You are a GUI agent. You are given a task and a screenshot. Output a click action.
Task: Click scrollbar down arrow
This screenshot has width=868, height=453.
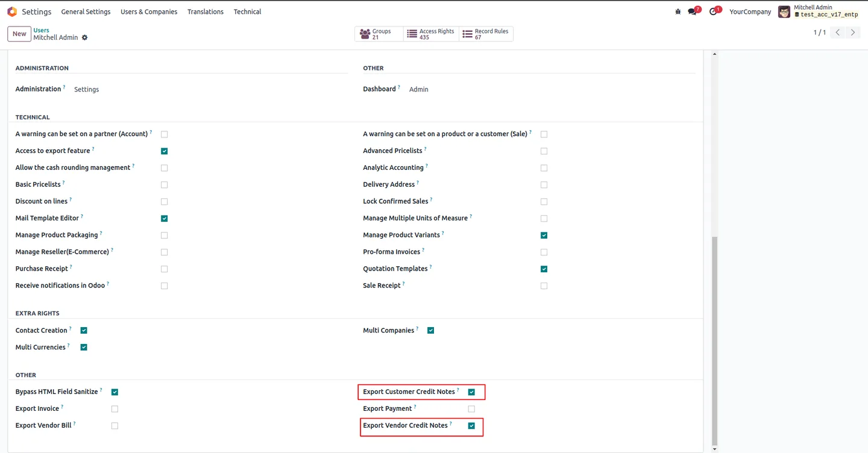[715, 449]
